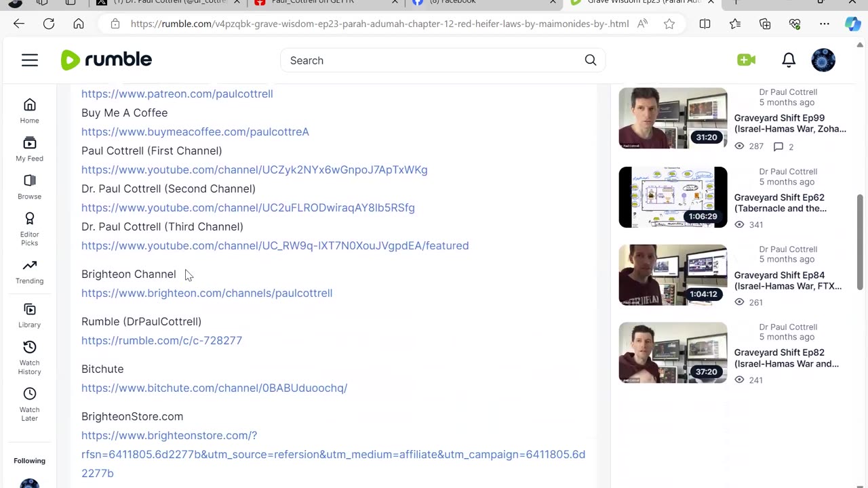Open the rumble.com/c/c-728277 link
This screenshot has width=868, height=488.
click(161, 340)
